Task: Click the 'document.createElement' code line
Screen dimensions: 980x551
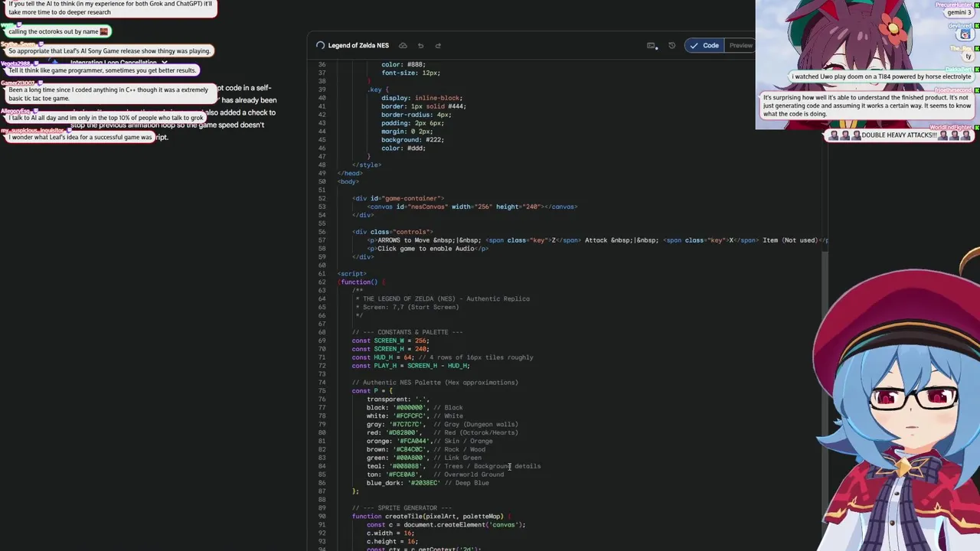Action: [x=446, y=524]
